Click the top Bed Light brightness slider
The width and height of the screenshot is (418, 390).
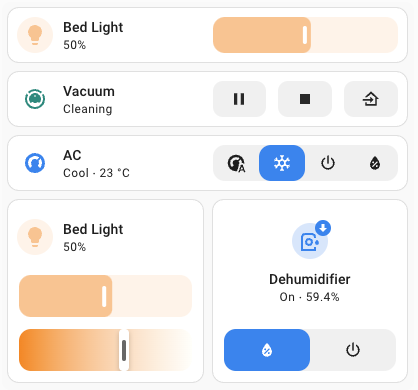[x=305, y=35]
